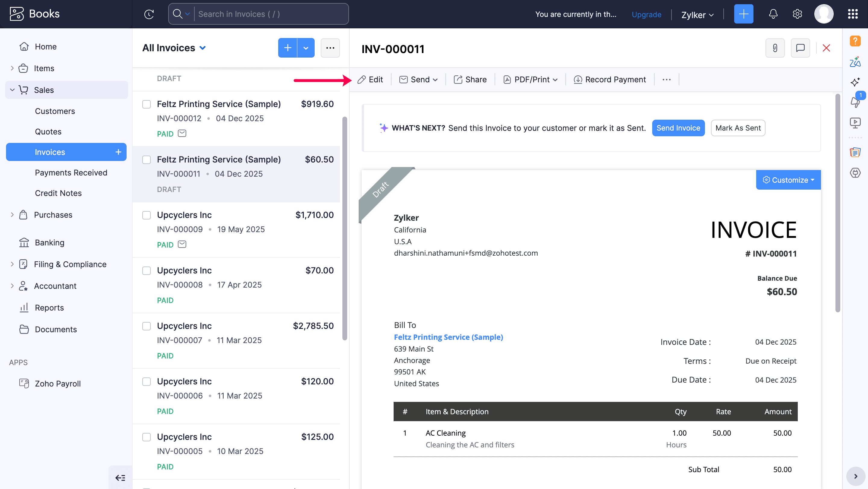
Task: Expand the Zylker organization dropdown
Action: pyautogui.click(x=697, y=15)
